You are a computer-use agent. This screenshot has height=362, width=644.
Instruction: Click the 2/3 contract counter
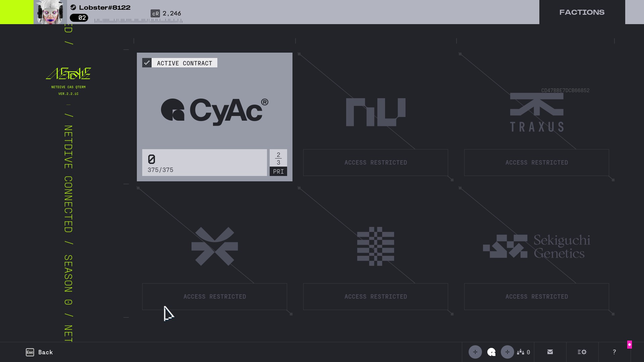tap(278, 158)
